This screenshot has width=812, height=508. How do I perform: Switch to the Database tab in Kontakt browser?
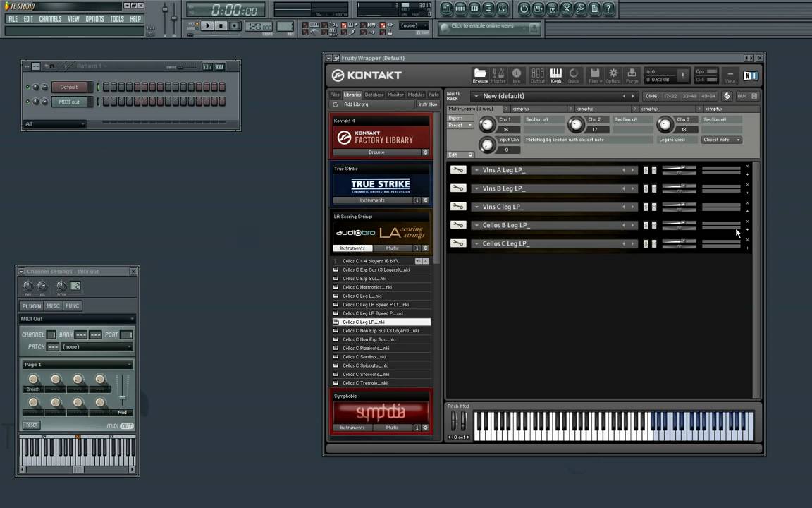tap(374, 95)
